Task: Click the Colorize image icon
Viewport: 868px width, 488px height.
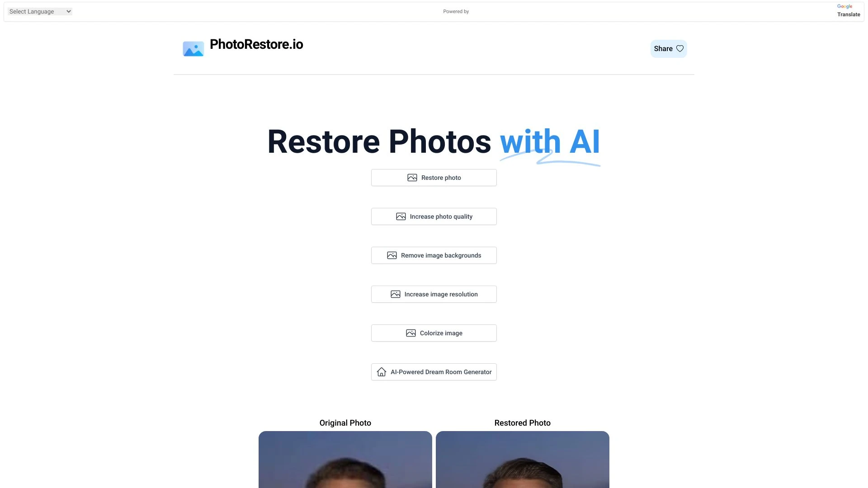Action: pos(410,333)
